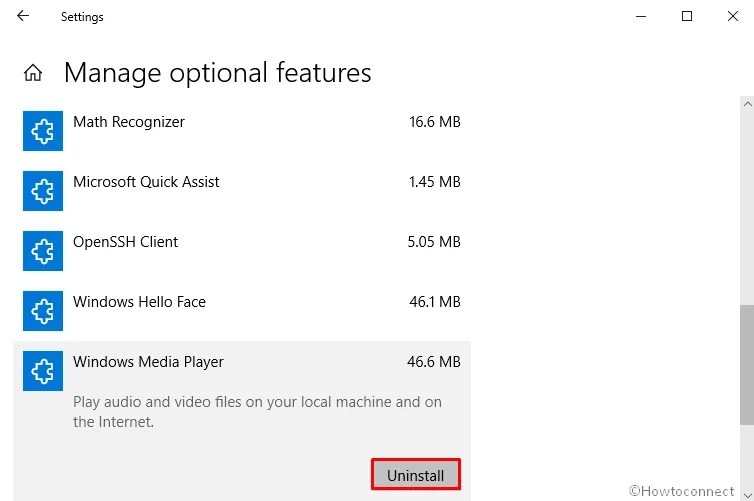Minimize the Settings window
The image size is (754, 501).
(641, 16)
